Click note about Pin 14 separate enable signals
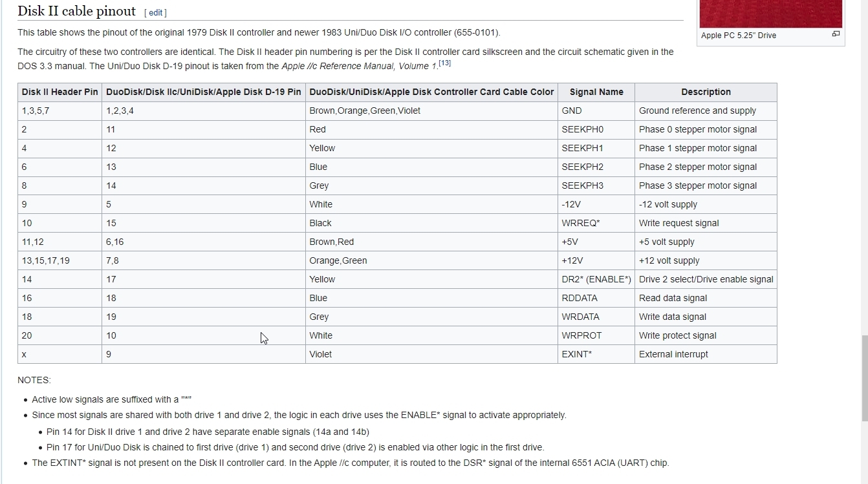Screen dimensions: 868x484 click(x=208, y=432)
